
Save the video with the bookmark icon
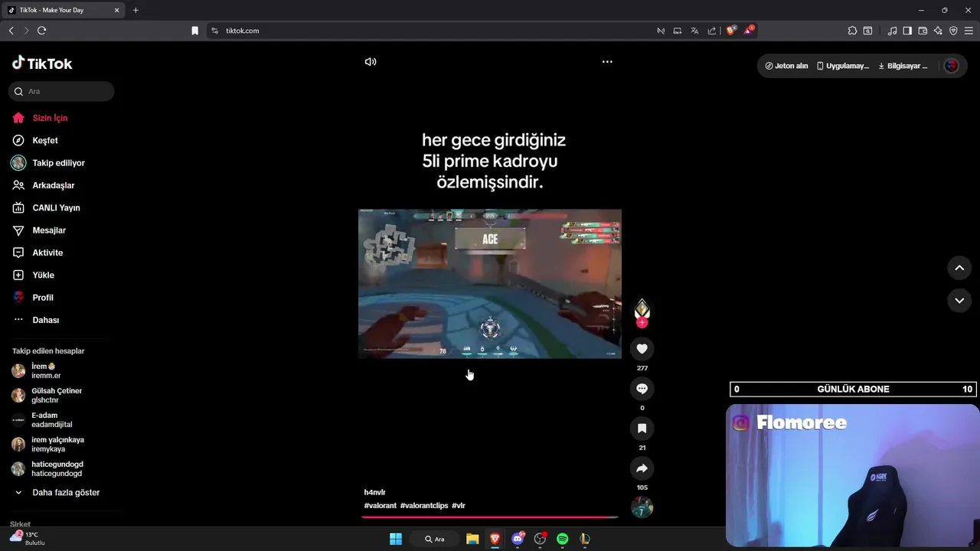point(642,429)
